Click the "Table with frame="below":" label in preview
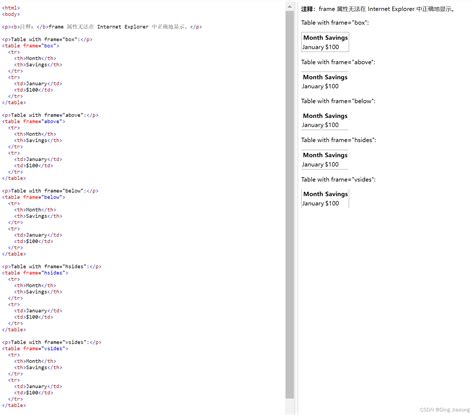The image size is (474, 415). [x=338, y=101]
